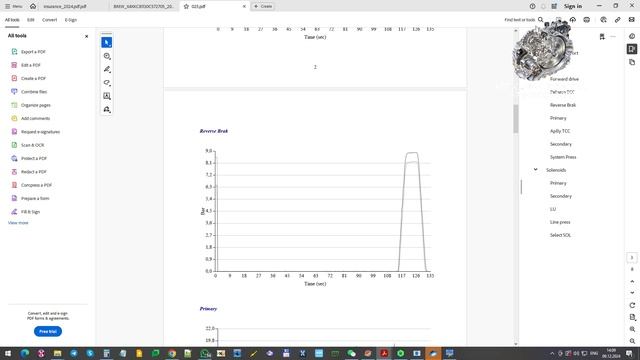Click the document vertical scrollbar thumb

(516, 118)
